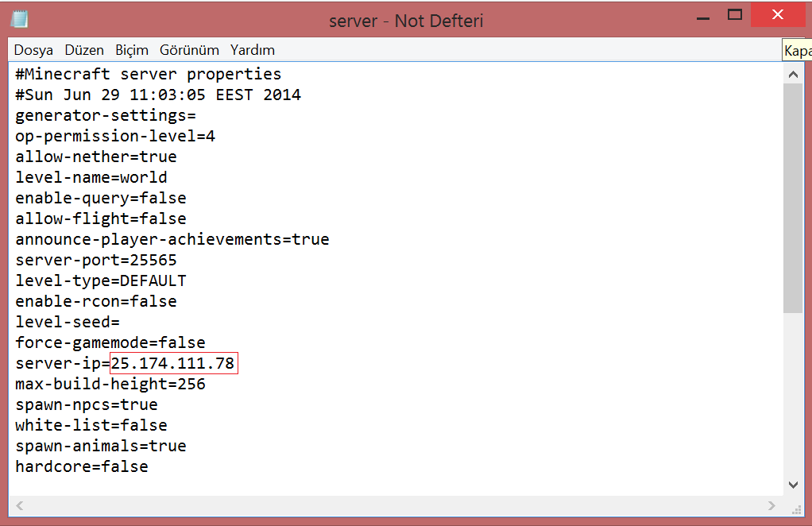
Task: Click the vertical scrollbar up arrow
Action: pyautogui.click(x=793, y=75)
